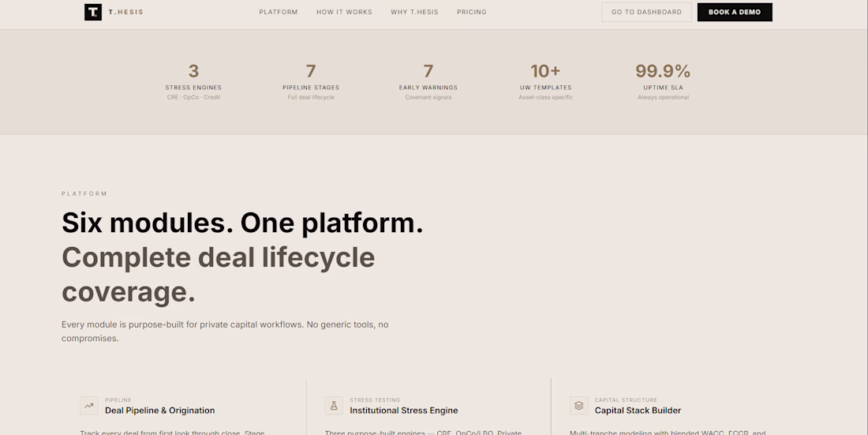Click the Capital Stack layers icon
868x435 pixels.
coord(579,406)
